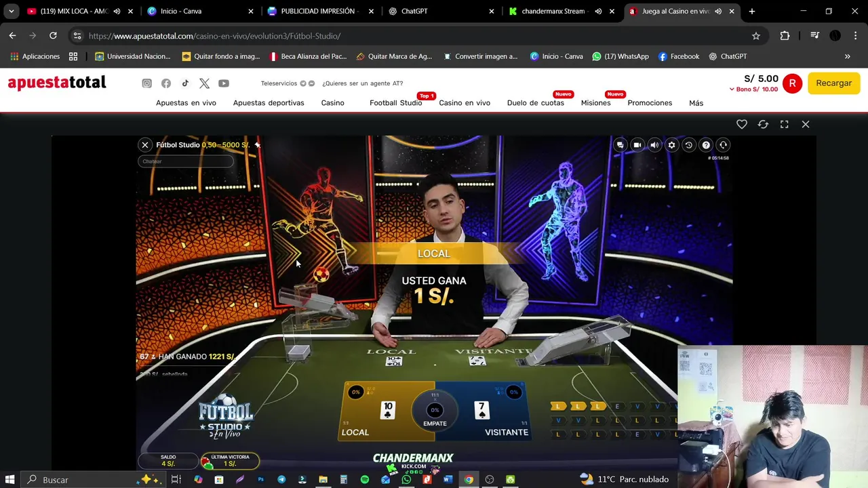868x488 pixels.
Task: Open Facebook social icon in header
Action: (166, 83)
